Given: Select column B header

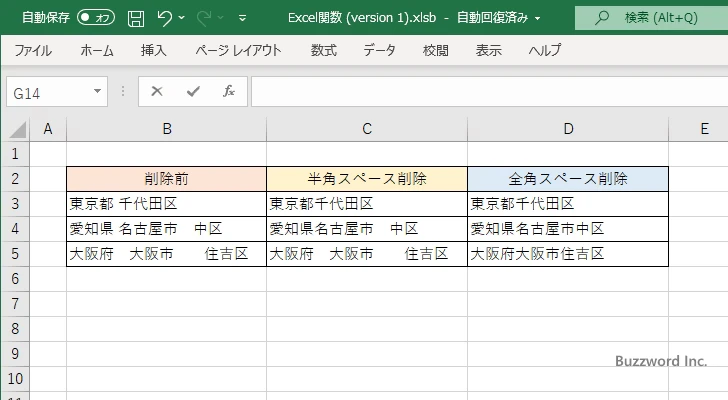Looking at the screenshot, I should click(167, 129).
